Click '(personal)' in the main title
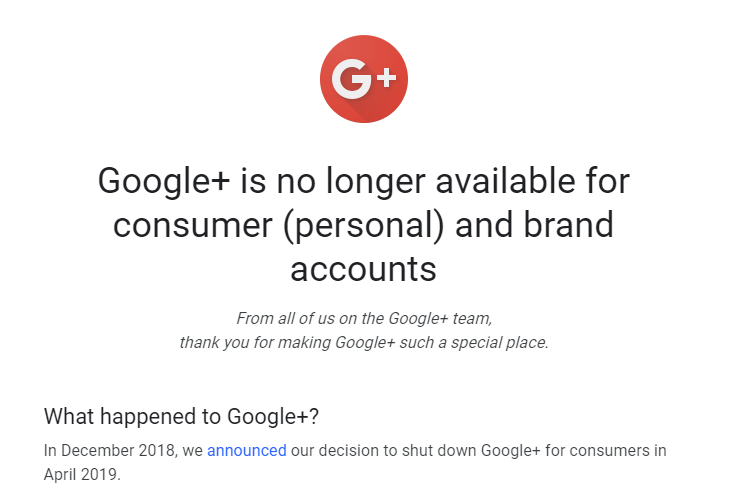Screen dimensions: 732x498 [364, 226]
